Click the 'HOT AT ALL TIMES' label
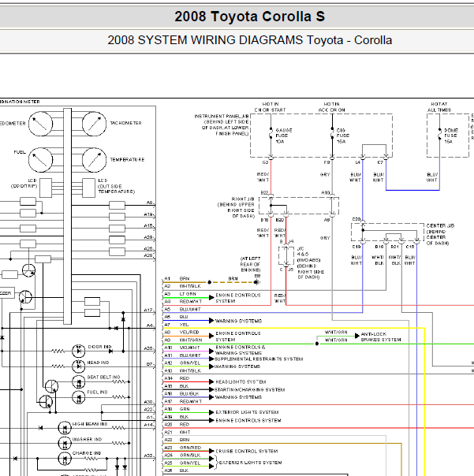 click(x=439, y=107)
